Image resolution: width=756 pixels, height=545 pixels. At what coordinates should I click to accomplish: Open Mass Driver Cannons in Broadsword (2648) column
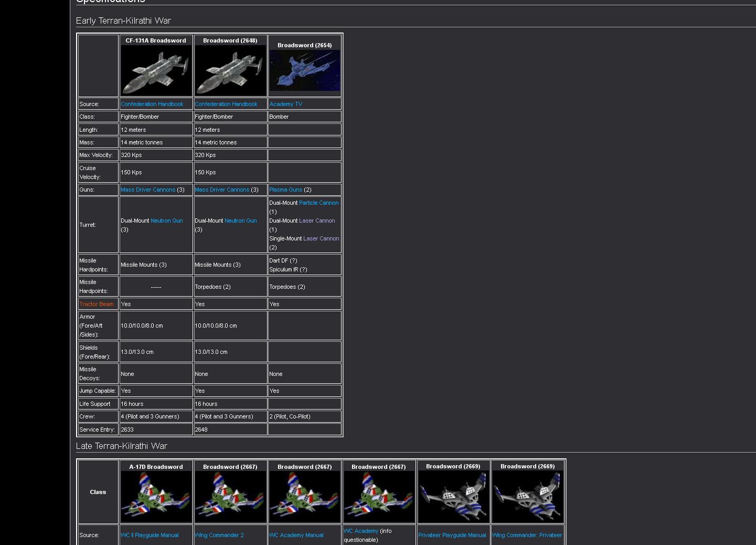point(221,190)
